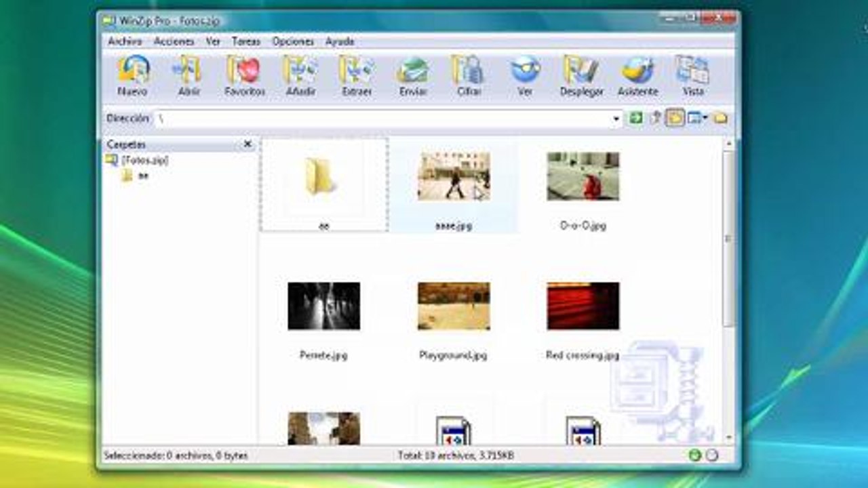The width and height of the screenshot is (868, 488).
Task: Launch the Asistente toolbar icon
Action: 637,76
